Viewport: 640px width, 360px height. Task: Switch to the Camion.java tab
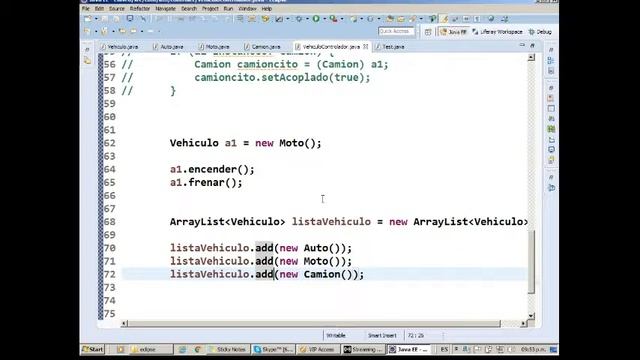262,47
